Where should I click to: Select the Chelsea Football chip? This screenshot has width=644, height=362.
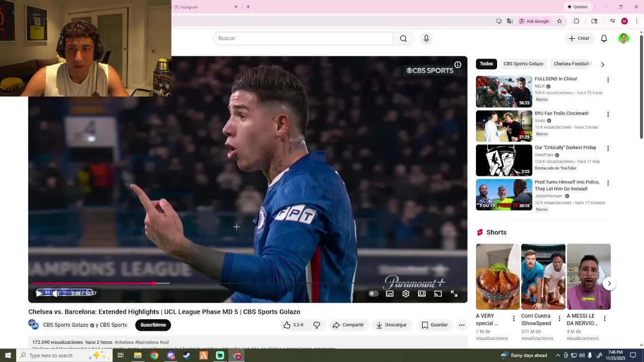point(573,64)
